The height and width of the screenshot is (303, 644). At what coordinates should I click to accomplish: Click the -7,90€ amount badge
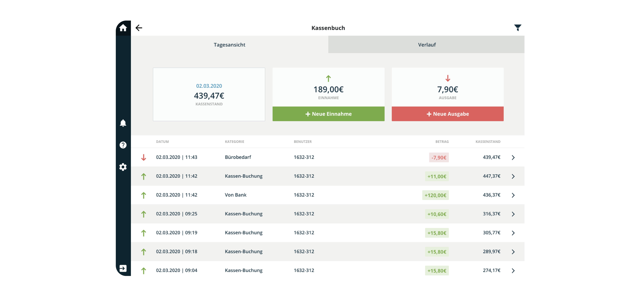pyautogui.click(x=439, y=158)
